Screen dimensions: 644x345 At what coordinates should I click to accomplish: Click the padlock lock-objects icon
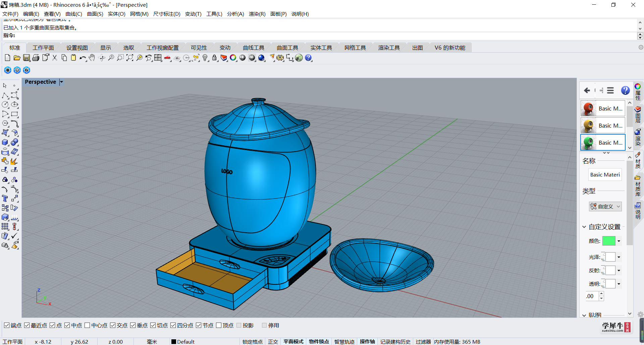pos(214,58)
